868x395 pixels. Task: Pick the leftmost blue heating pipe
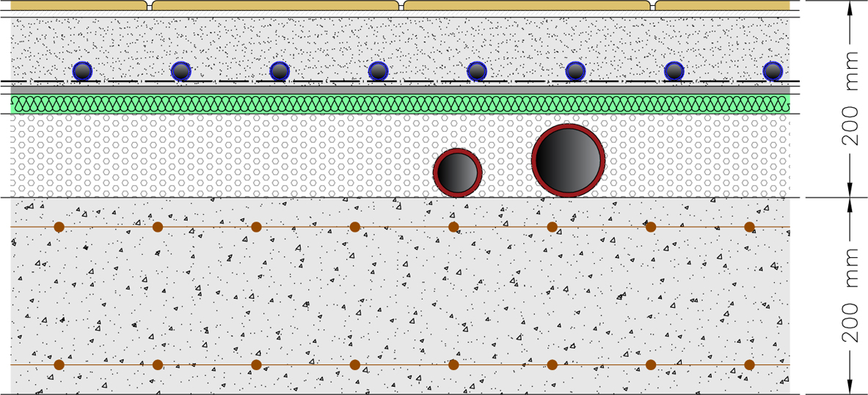pyautogui.click(x=82, y=71)
